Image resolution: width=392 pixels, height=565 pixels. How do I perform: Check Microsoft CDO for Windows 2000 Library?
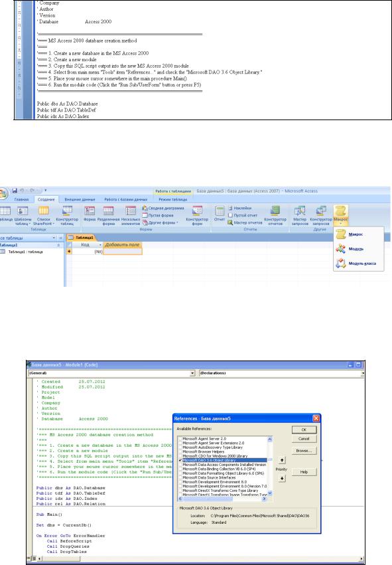click(180, 456)
